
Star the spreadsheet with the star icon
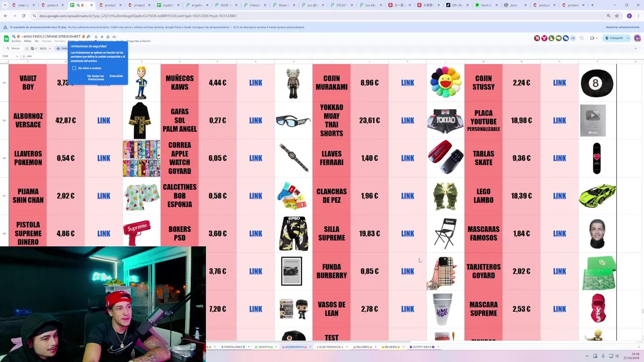coord(102,37)
